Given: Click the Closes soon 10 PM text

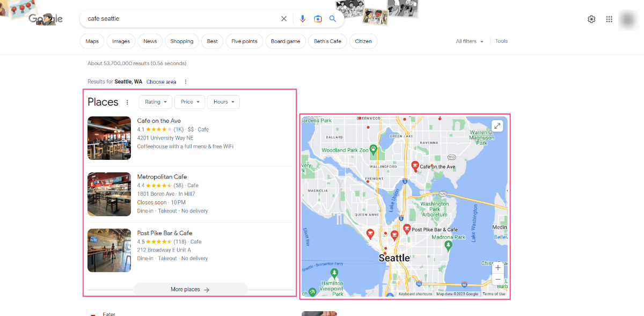Looking at the screenshot, I should pyautogui.click(x=161, y=203).
